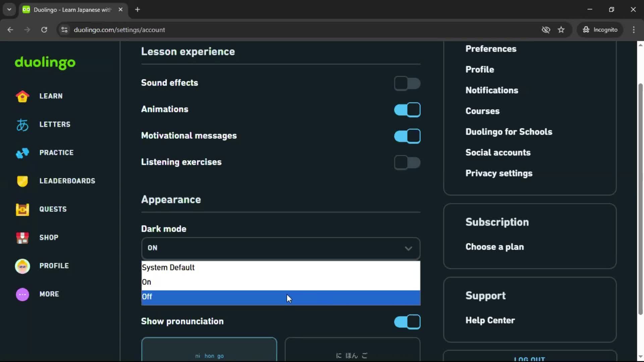Open Privacy settings

click(499, 173)
